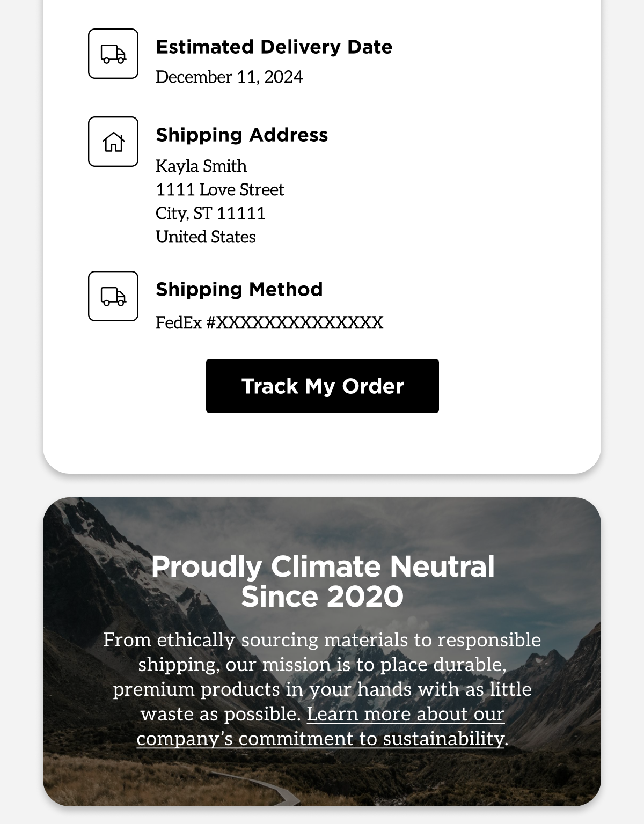Click the house icon beside Shipping Address

[113, 142]
